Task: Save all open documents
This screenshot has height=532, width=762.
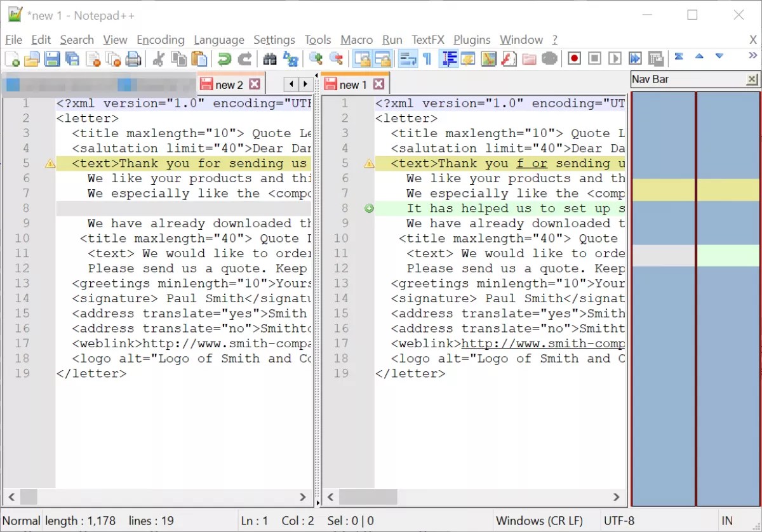Action: coord(72,58)
